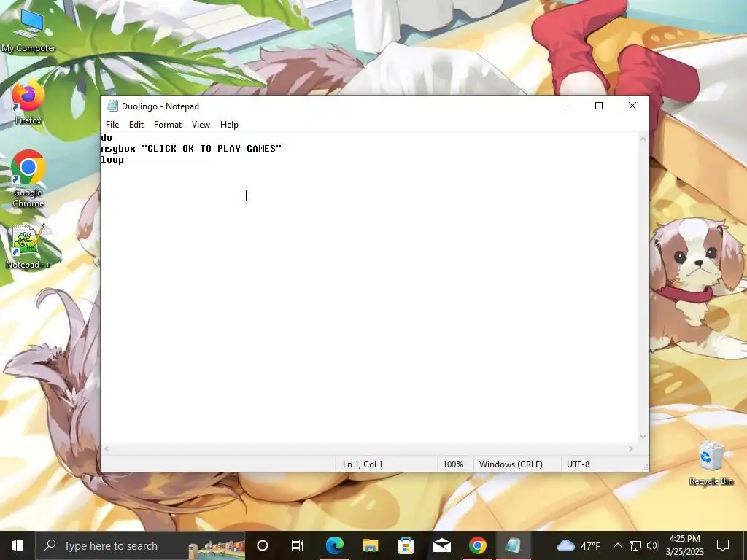Click the horizontal scrollbar left arrow
The width and height of the screenshot is (747, 560).
click(x=107, y=448)
